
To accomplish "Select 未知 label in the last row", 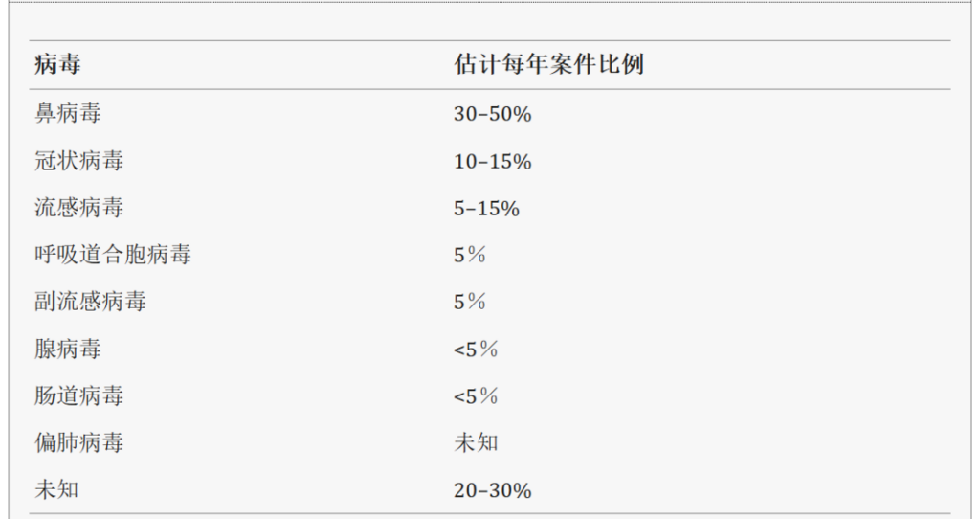I will pyautogui.click(x=57, y=489).
